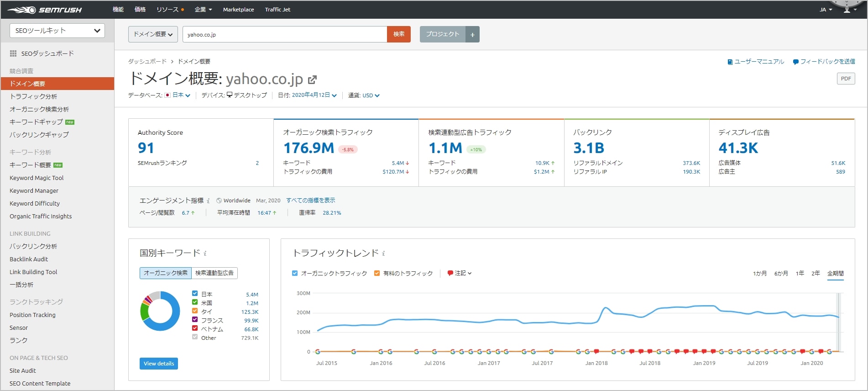The image size is (868, 391).
Task: Select the 全期間 time range
Action: point(835,273)
